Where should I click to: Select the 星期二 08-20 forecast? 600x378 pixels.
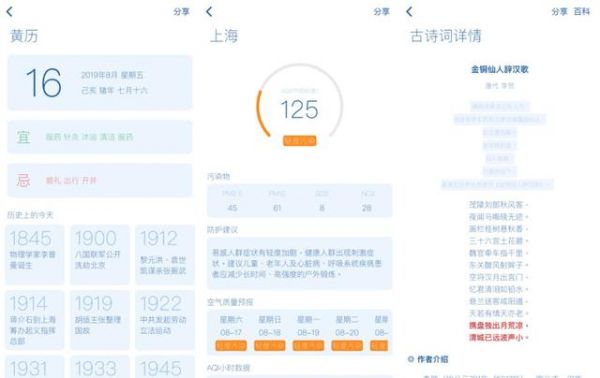347,332
